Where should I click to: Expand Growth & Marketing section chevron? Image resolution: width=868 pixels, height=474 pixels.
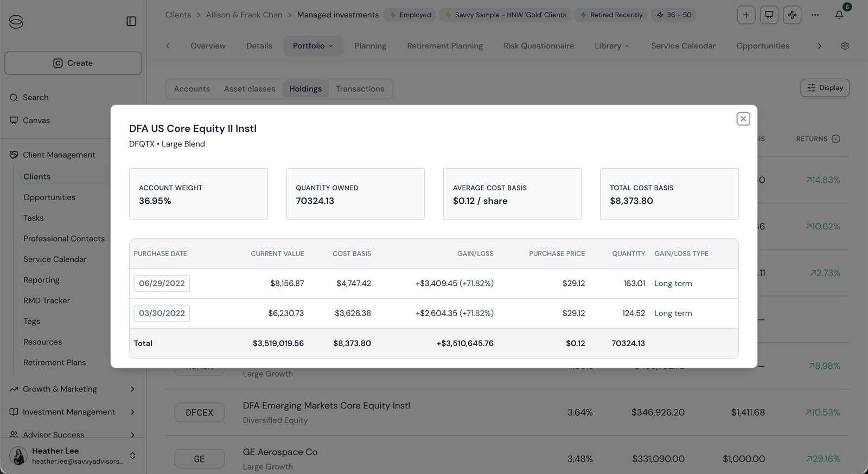coord(132,389)
